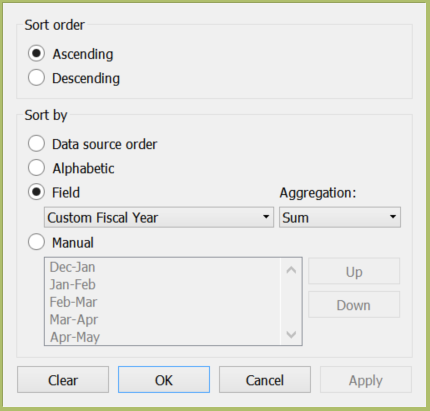
Task: Click the manual list scroll up arrow
Action: (291, 269)
